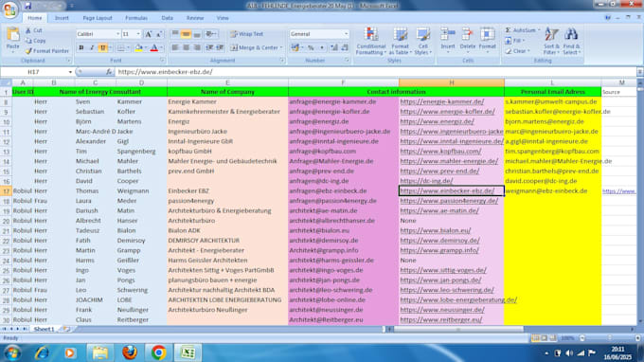This screenshot has width=644, height=362.
Task: Apply Percent Style format
Action: (x=311, y=47)
